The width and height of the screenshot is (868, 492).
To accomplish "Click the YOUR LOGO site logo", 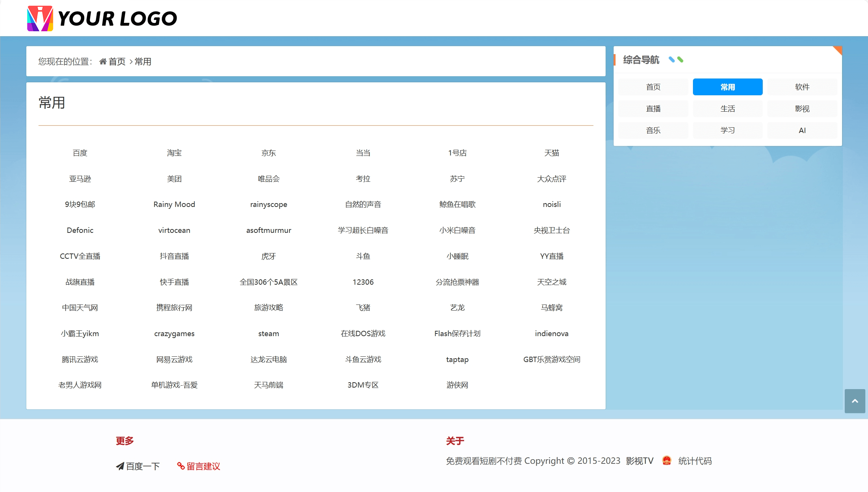I will click(102, 18).
